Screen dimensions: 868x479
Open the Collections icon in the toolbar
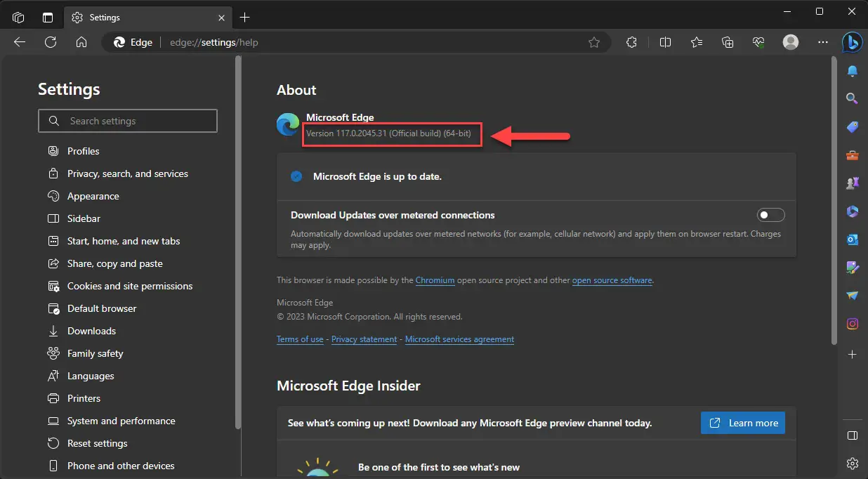point(728,42)
